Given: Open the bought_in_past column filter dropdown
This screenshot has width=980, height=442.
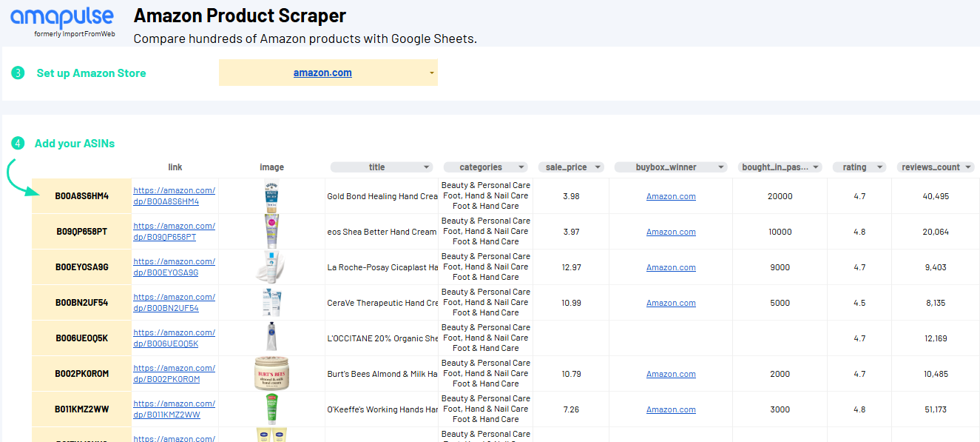Looking at the screenshot, I should (815, 167).
